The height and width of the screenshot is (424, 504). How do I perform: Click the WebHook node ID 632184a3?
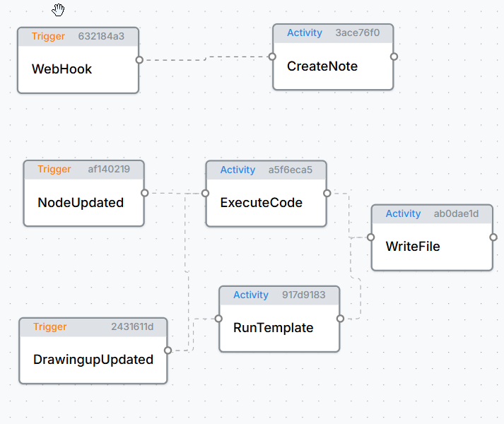tap(101, 37)
